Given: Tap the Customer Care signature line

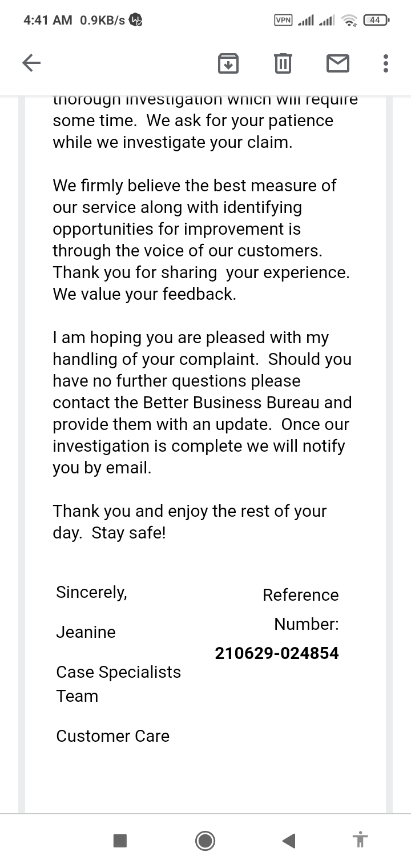Looking at the screenshot, I should (x=112, y=736).
